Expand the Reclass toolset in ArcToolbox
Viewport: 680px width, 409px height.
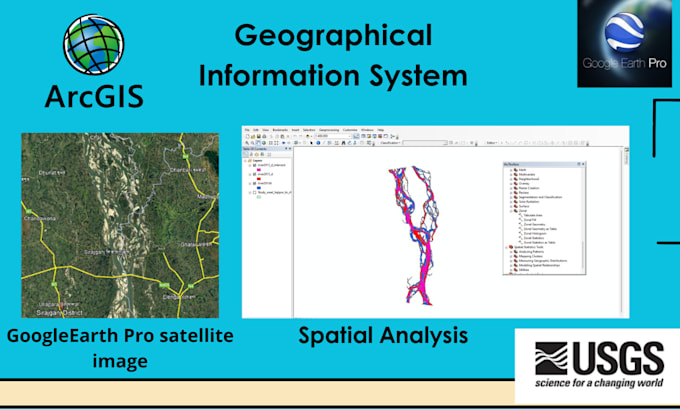tap(511, 193)
